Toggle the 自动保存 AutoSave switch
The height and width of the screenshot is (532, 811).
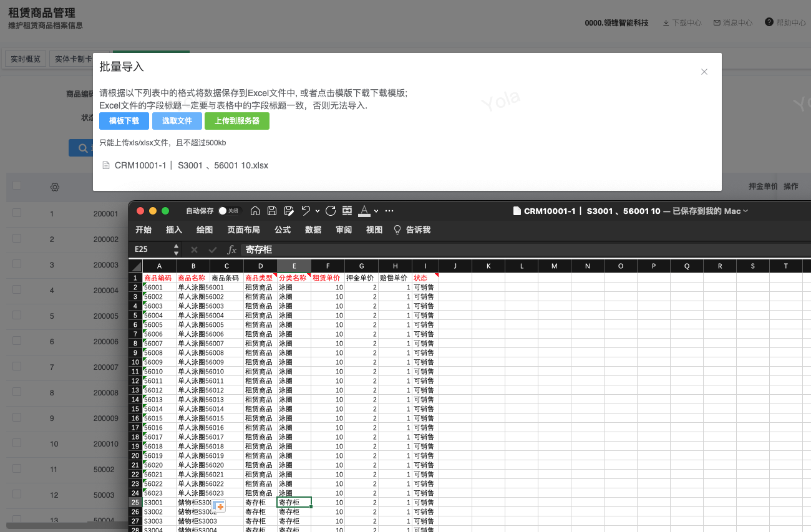pyautogui.click(x=228, y=211)
